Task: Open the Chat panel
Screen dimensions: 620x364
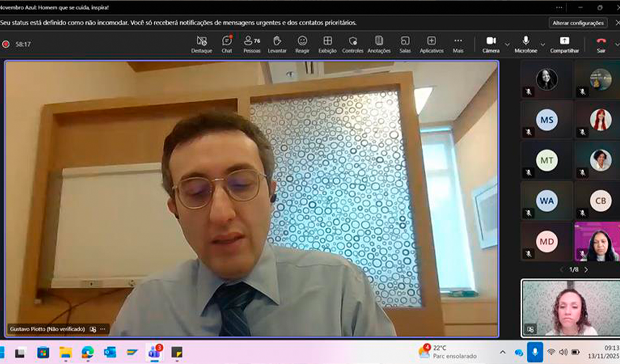Action: pyautogui.click(x=227, y=44)
